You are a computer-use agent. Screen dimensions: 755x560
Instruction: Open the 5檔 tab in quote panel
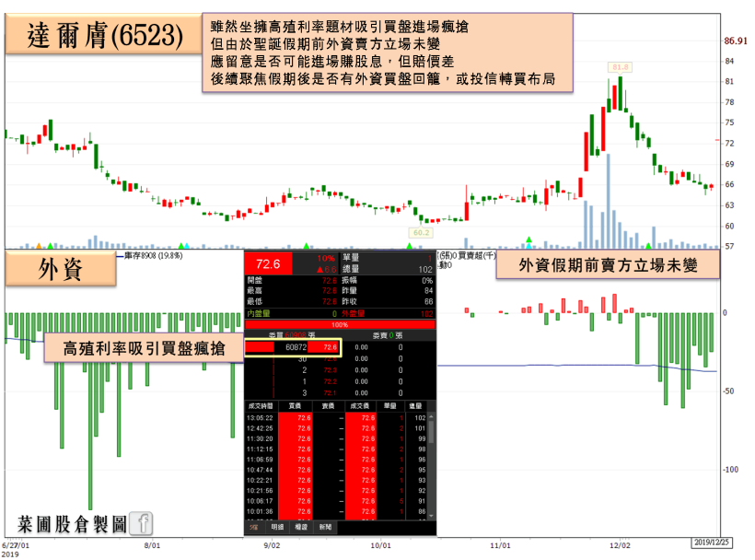253,527
